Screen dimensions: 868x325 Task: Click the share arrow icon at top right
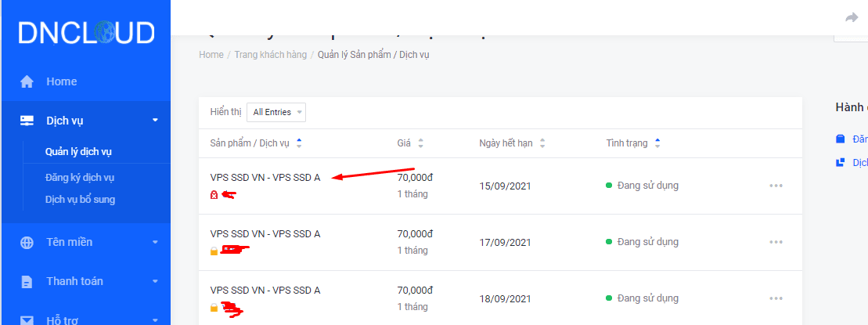coord(852,18)
